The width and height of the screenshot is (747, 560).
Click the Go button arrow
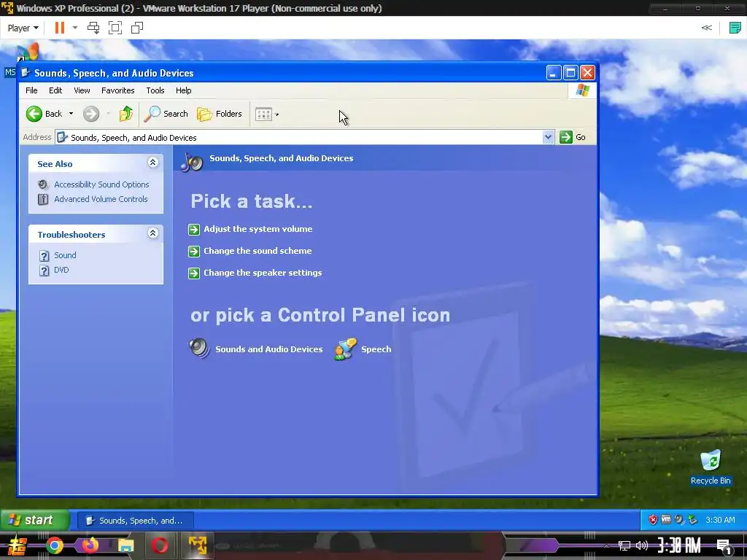click(566, 137)
